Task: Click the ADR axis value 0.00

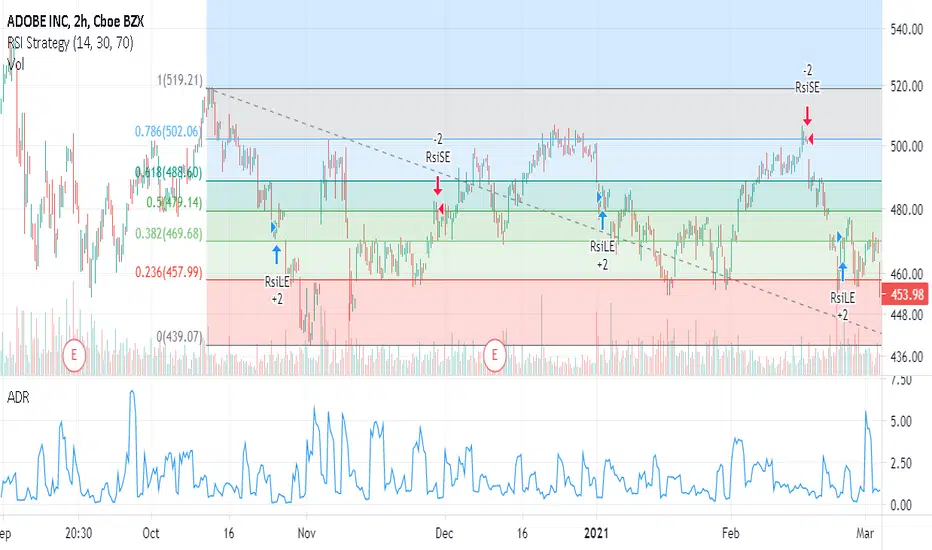Action: point(900,505)
